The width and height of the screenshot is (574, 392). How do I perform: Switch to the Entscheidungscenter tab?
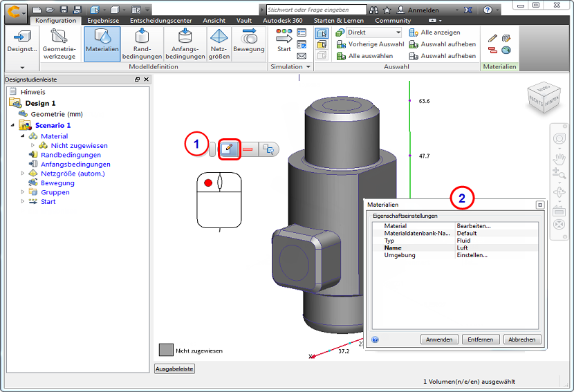point(160,21)
